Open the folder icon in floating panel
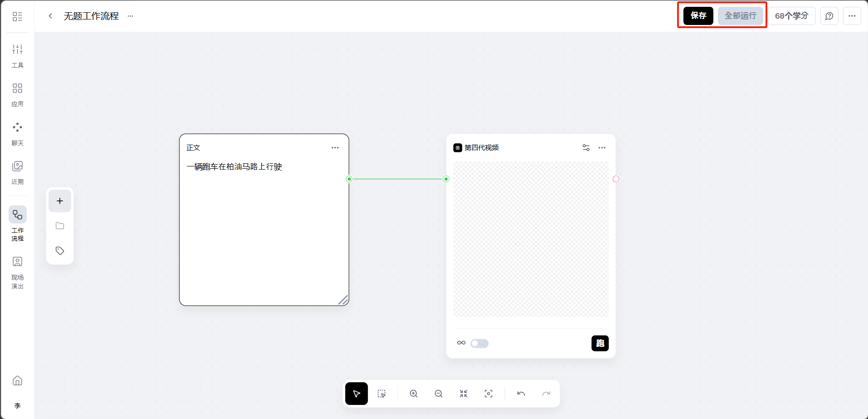 [x=60, y=226]
